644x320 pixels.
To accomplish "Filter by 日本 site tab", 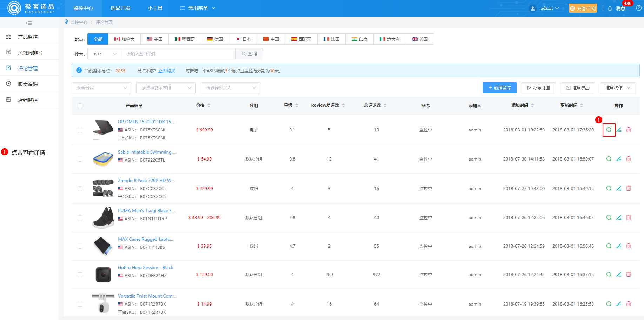I will [x=243, y=39].
